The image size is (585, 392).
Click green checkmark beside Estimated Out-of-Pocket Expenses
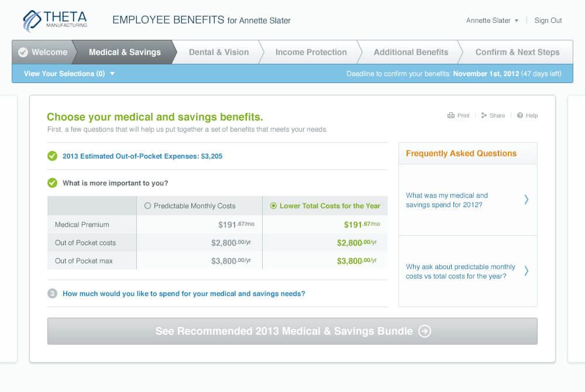pyautogui.click(x=53, y=156)
